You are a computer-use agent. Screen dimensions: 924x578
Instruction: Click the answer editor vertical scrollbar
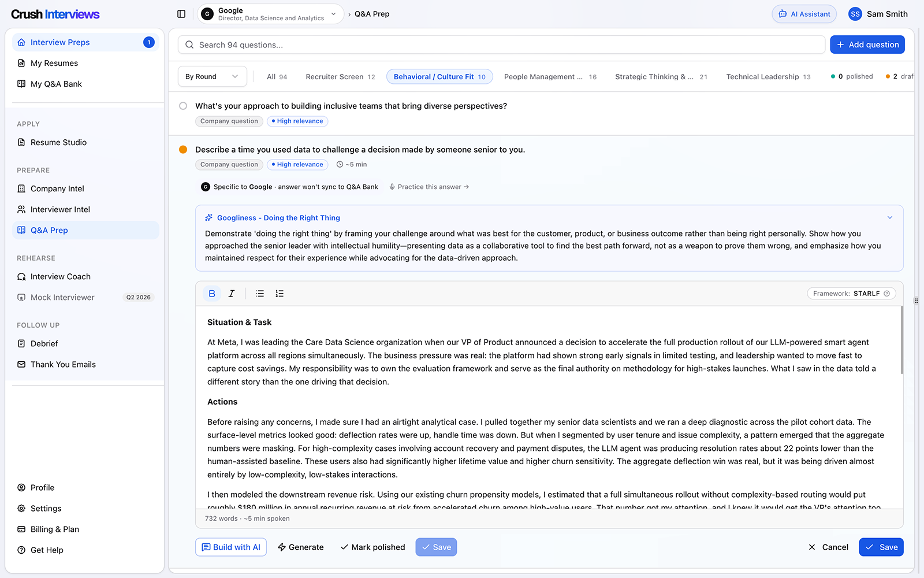point(901,341)
